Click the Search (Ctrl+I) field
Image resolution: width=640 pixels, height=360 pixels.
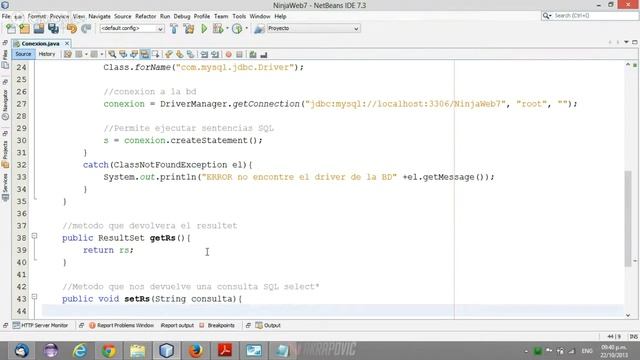pyautogui.click(x=589, y=16)
